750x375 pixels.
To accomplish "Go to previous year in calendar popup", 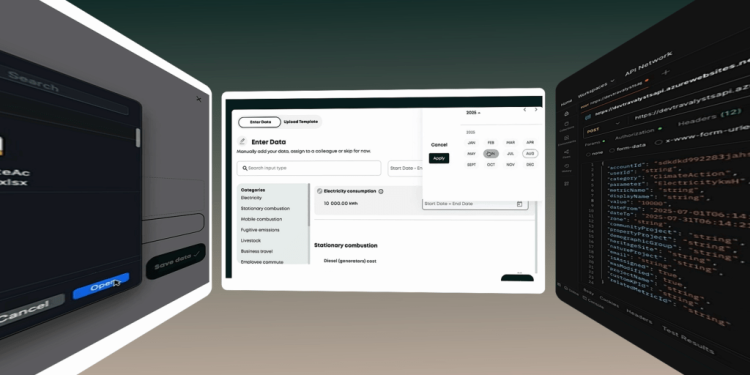I will (525, 110).
